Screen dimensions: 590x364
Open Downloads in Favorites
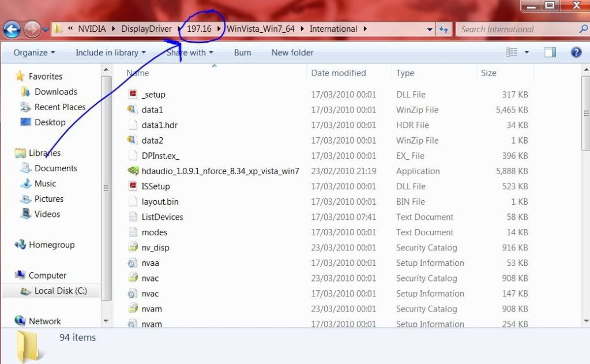click(56, 92)
